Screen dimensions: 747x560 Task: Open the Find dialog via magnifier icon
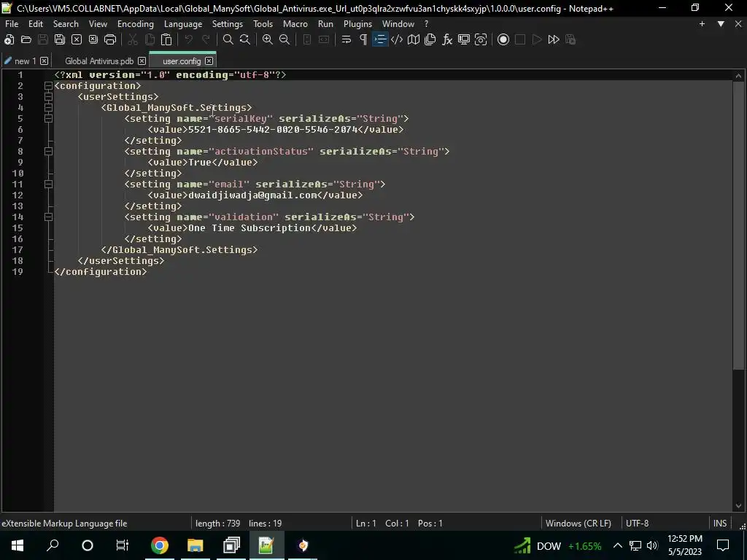[x=228, y=39]
